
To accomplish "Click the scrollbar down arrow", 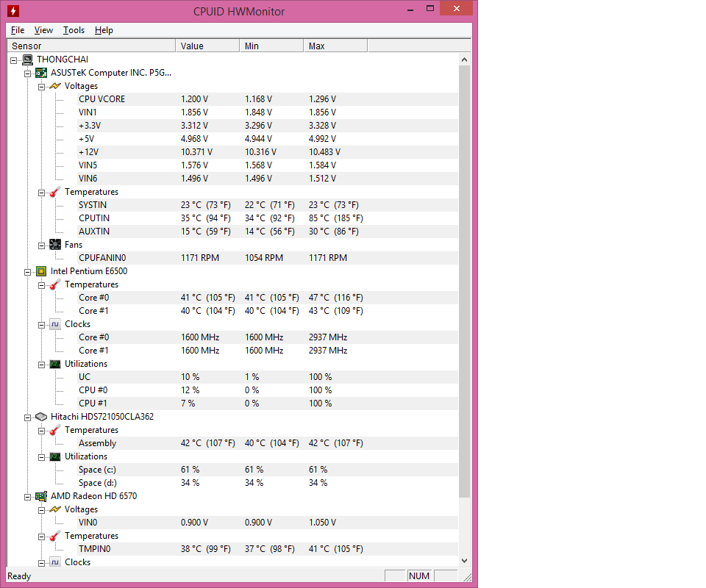I will [464, 561].
